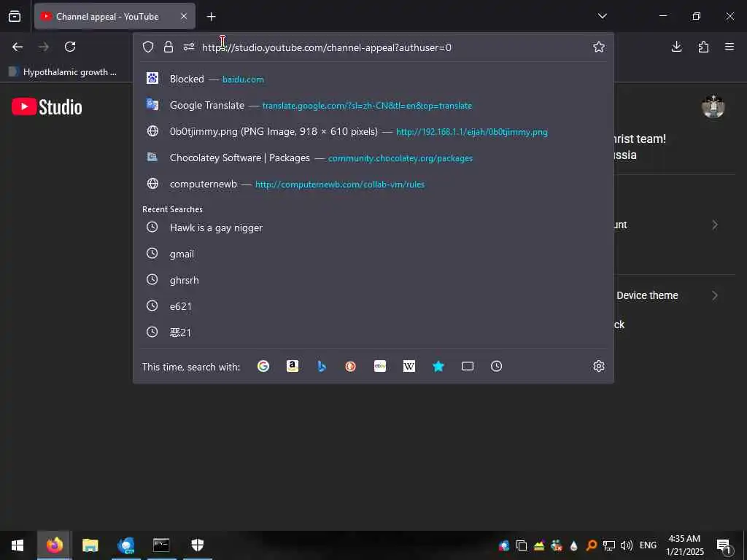Screen dimensions: 747x560
Task: Reload the current page
Action: tap(70, 47)
